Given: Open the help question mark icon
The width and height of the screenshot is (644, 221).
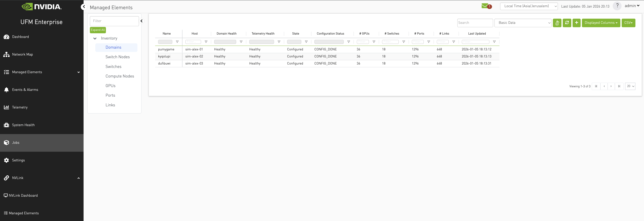Looking at the screenshot, I should click(617, 6).
